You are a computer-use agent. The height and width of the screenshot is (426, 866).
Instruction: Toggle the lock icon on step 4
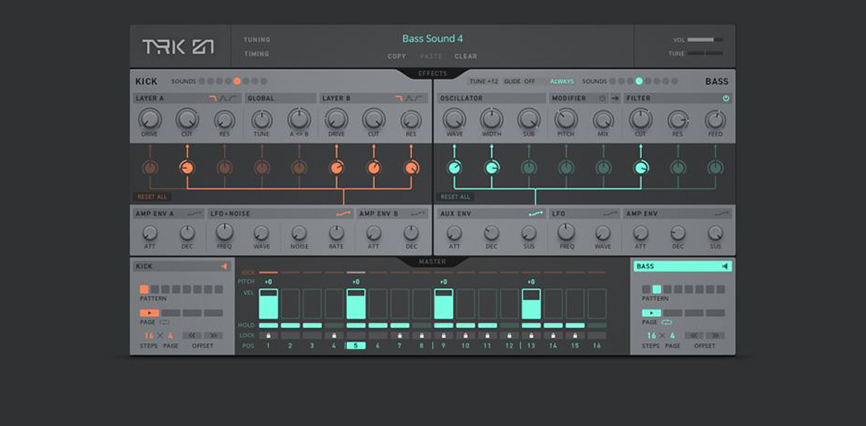(x=334, y=335)
